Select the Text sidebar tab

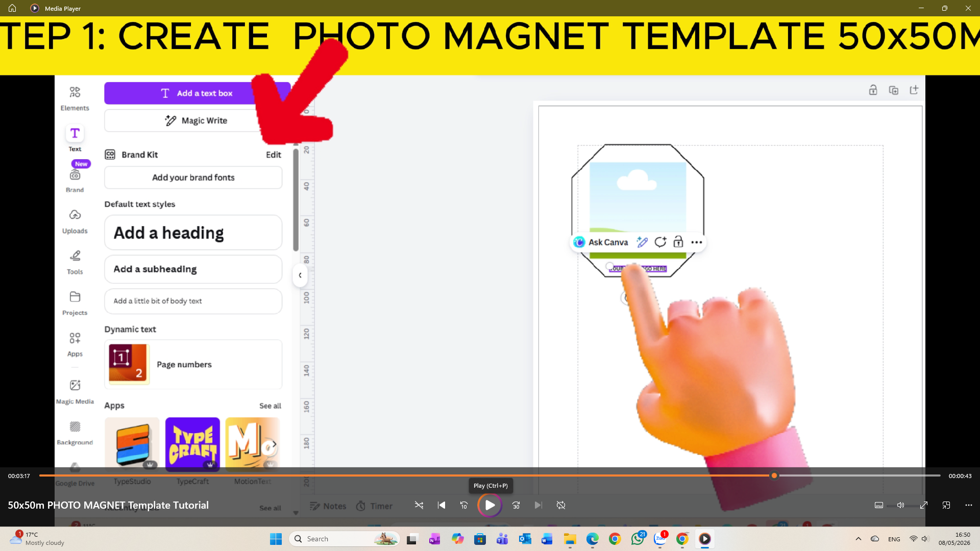[75, 139]
